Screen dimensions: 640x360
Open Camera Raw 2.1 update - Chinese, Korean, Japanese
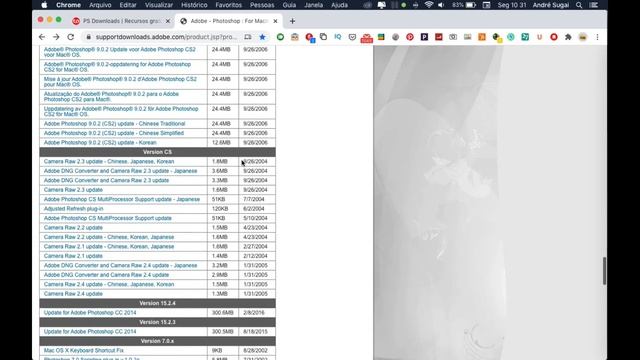[x=109, y=247]
